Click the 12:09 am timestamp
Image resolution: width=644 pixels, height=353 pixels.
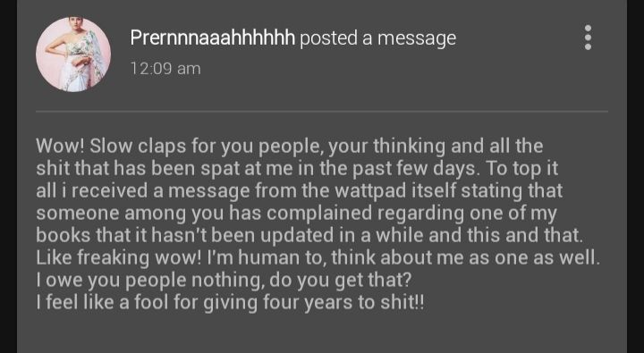click(165, 68)
